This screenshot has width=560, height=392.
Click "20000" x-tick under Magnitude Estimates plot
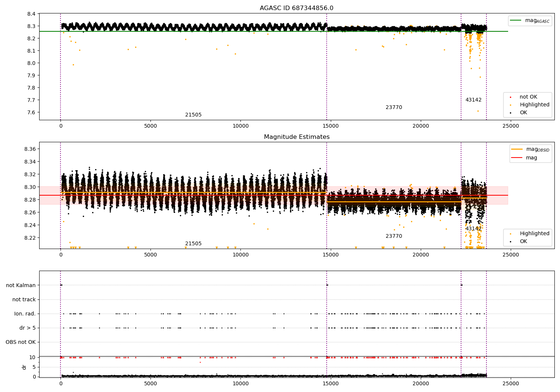(x=421, y=255)
